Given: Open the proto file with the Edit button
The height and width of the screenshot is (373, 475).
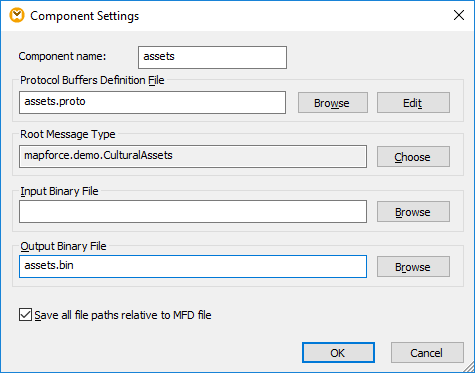Looking at the screenshot, I should tap(413, 103).
